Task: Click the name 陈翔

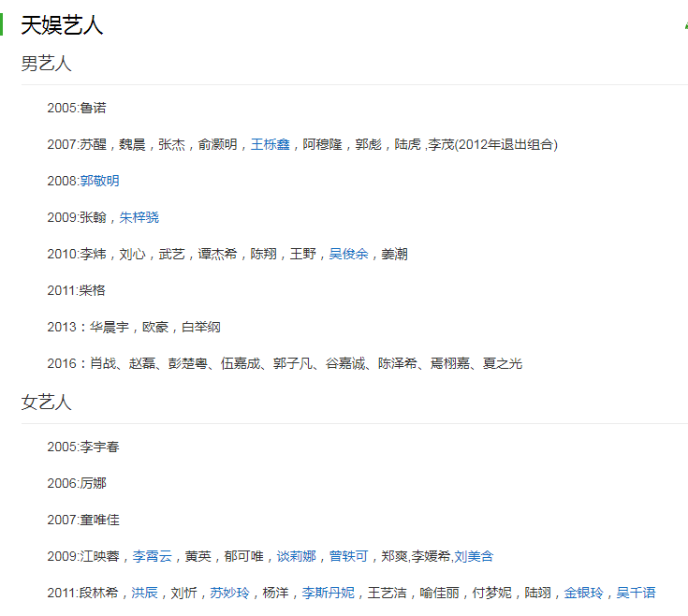Action: [264, 254]
